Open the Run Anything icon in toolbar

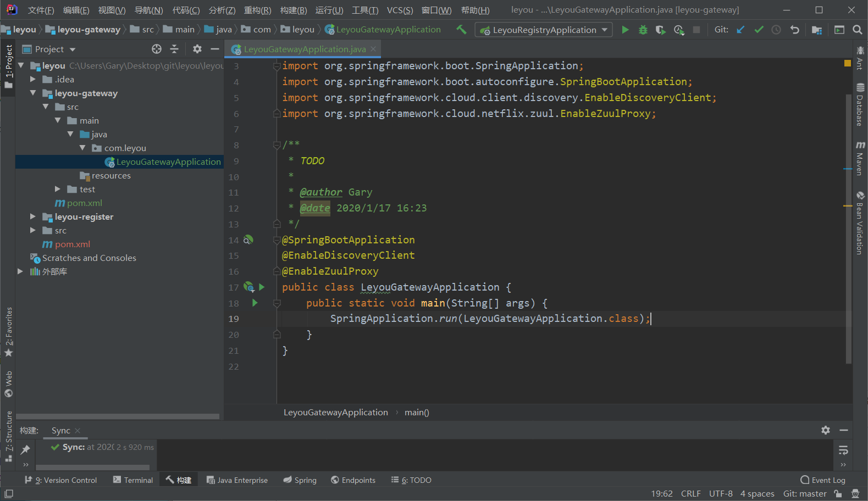point(839,30)
